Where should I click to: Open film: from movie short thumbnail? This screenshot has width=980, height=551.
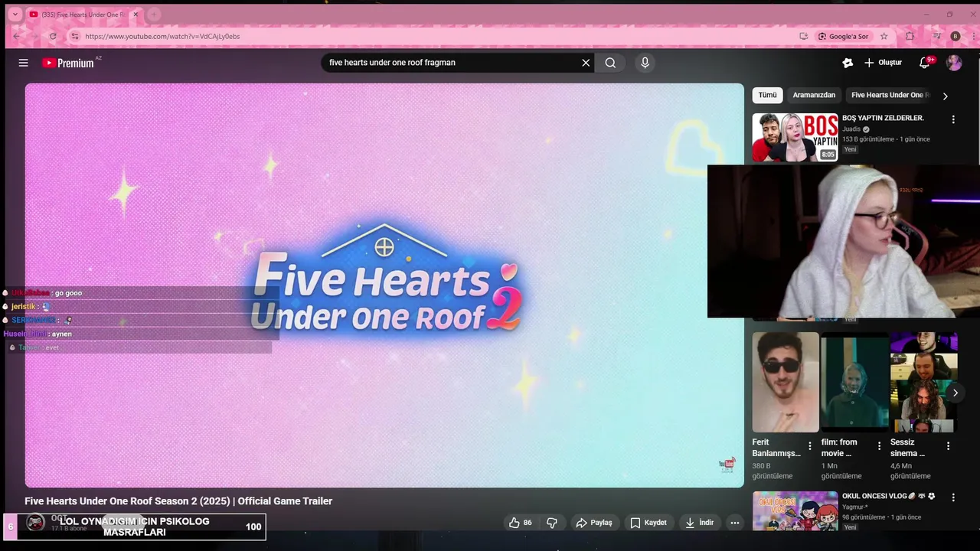click(x=854, y=382)
